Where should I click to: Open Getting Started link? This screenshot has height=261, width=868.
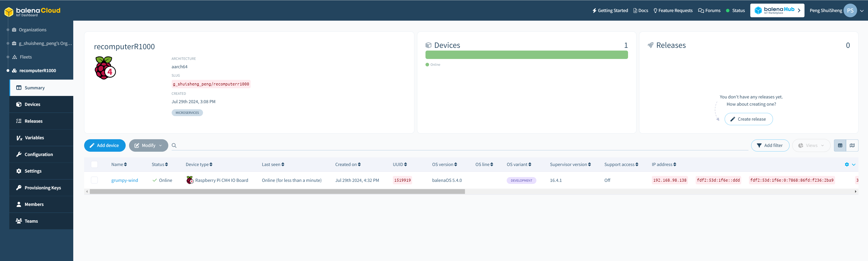click(x=610, y=10)
